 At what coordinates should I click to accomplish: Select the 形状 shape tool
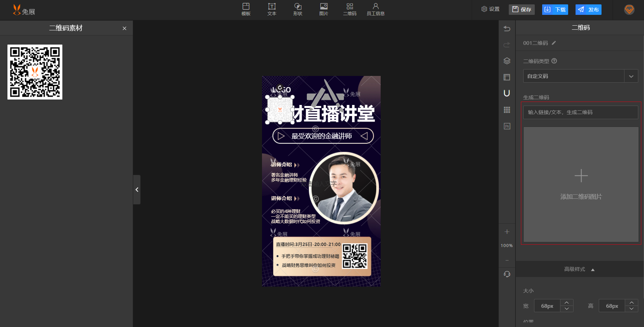point(298,9)
